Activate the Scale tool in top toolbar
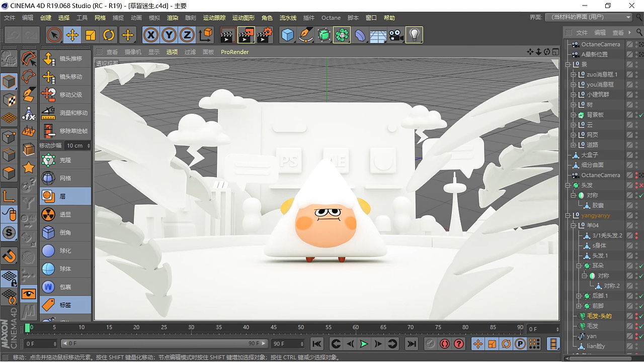 pyautogui.click(x=91, y=35)
